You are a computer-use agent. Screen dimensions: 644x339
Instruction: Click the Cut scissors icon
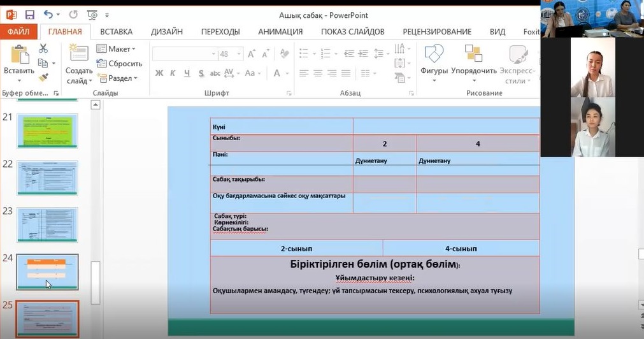click(x=43, y=48)
